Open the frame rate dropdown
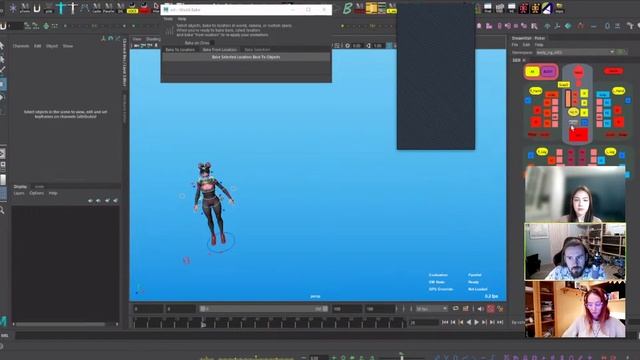Image resolution: width=640 pixels, height=360 pixels. (431, 309)
